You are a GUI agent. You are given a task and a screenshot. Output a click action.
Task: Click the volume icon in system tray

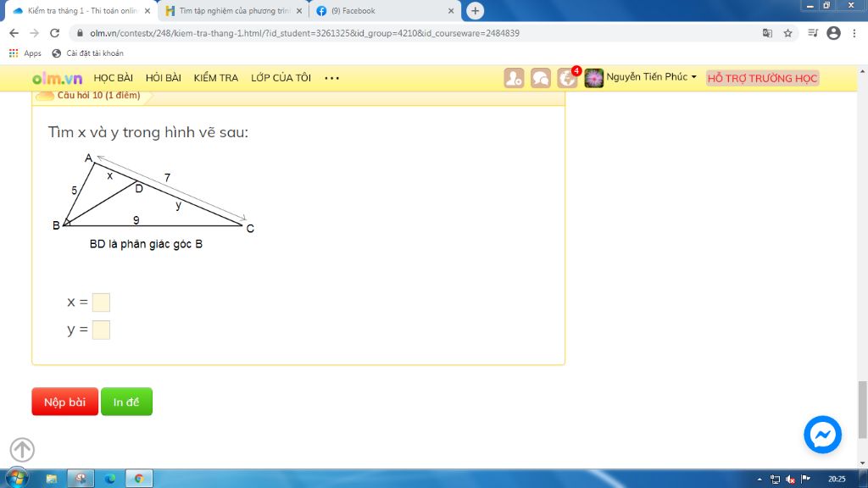pyautogui.click(x=791, y=480)
